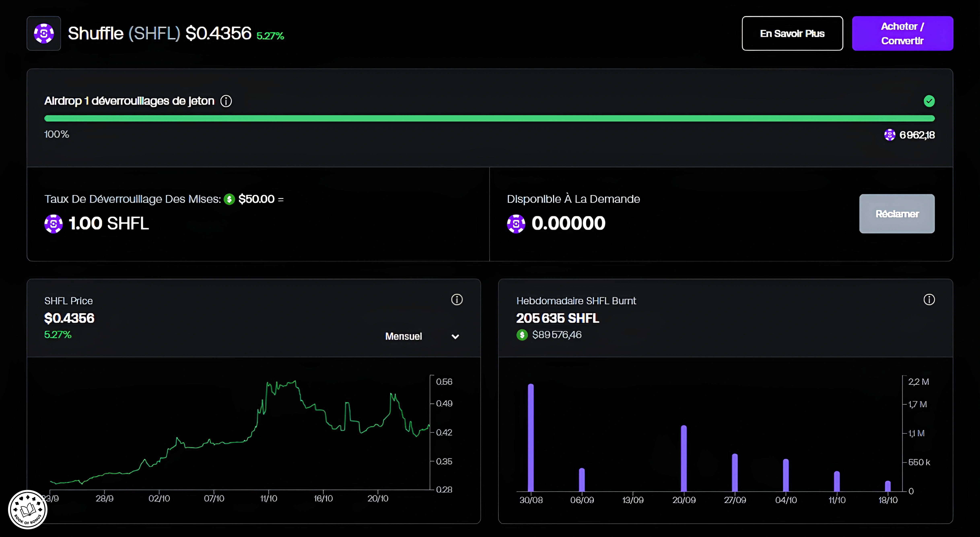The height and width of the screenshot is (537, 980).
Task: Click the SHFL chip icon beside 0.00000
Action: [516, 224]
